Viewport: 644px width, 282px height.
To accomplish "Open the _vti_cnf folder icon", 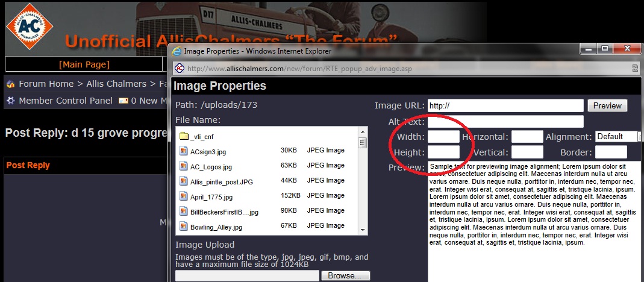I will pos(184,137).
